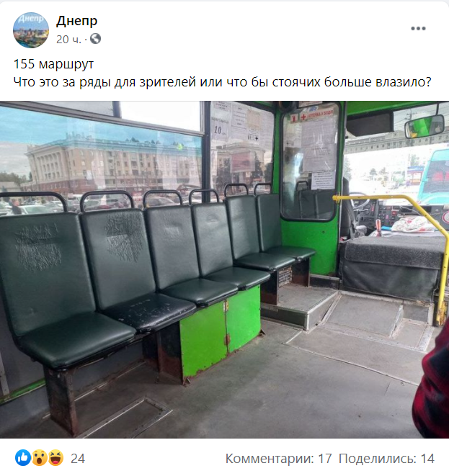View the 24 reactions count list
Viewport: 449px width, 476px height.
click(x=78, y=459)
